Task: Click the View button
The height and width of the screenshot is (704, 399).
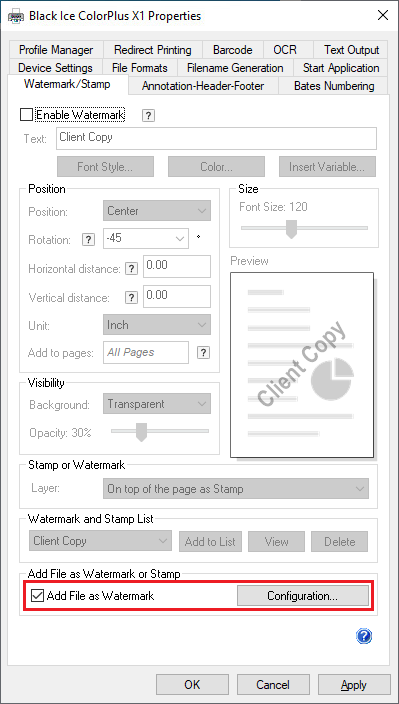Action: (276, 541)
